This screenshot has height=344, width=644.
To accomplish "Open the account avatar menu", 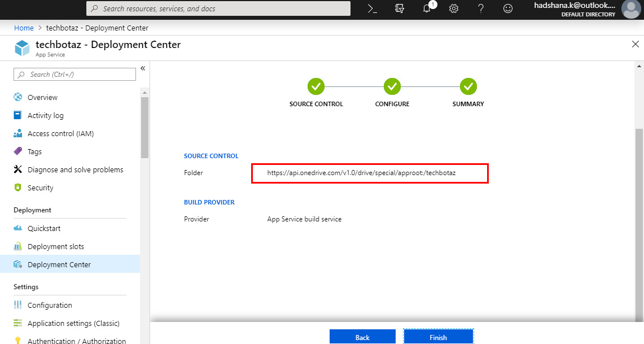I will [630, 9].
